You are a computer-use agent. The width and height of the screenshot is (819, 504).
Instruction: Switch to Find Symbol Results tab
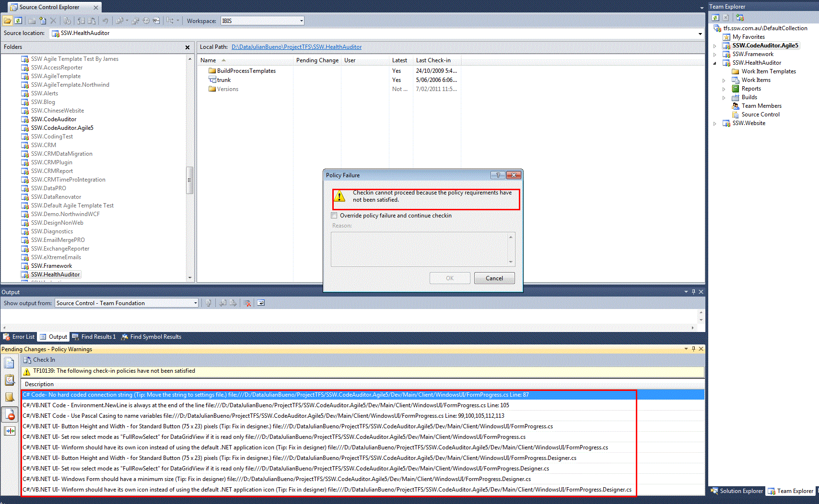[x=151, y=337]
